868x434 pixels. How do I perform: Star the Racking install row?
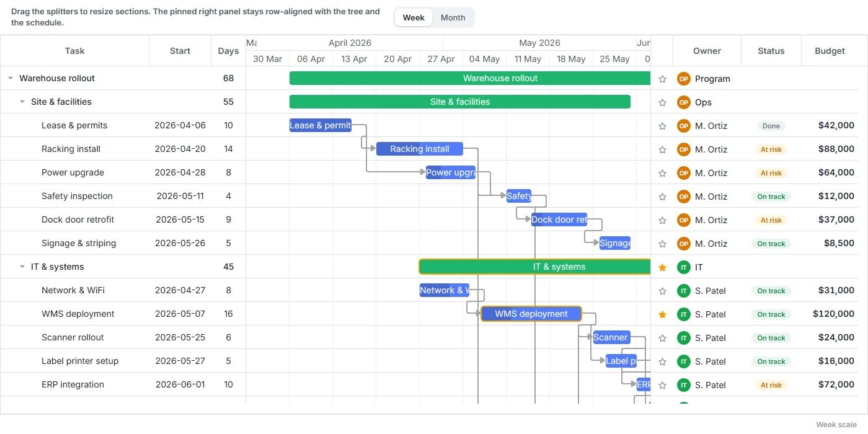tap(662, 149)
